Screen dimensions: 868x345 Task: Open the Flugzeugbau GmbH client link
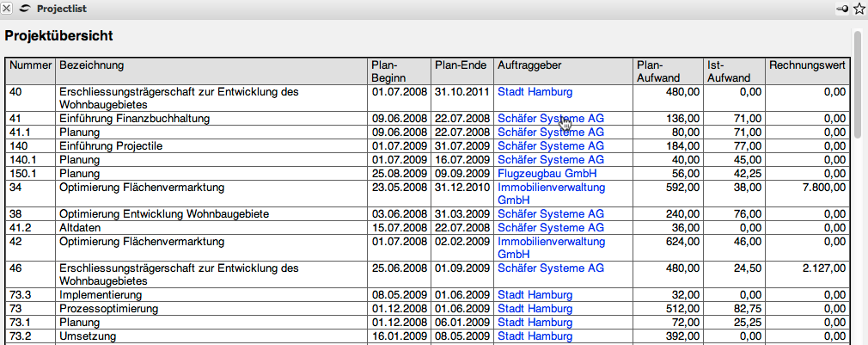pos(547,174)
